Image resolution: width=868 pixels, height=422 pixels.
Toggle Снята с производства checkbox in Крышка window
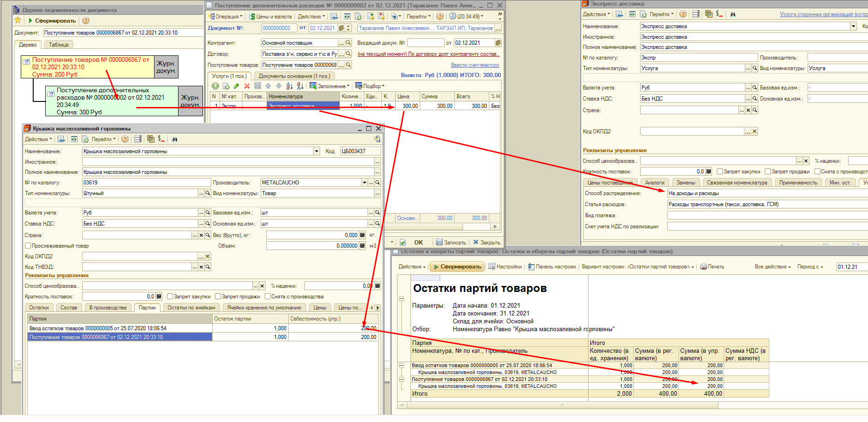[268, 297]
